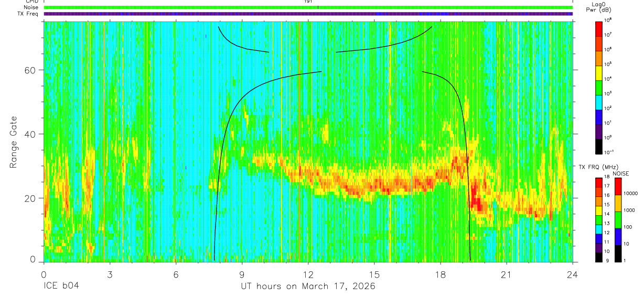Click the CPID label at top left
The height and width of the screenshot is (297, 644).
click(31, 2)
